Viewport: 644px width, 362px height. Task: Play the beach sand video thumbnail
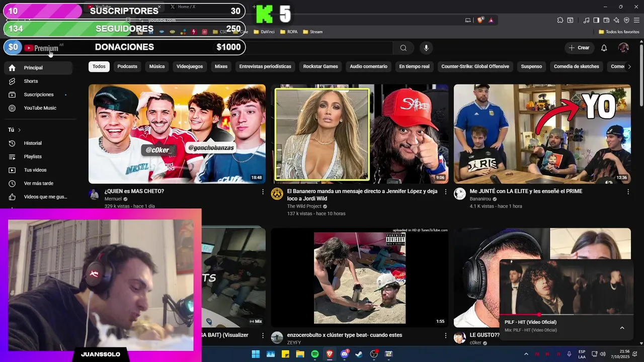(360, 278)
